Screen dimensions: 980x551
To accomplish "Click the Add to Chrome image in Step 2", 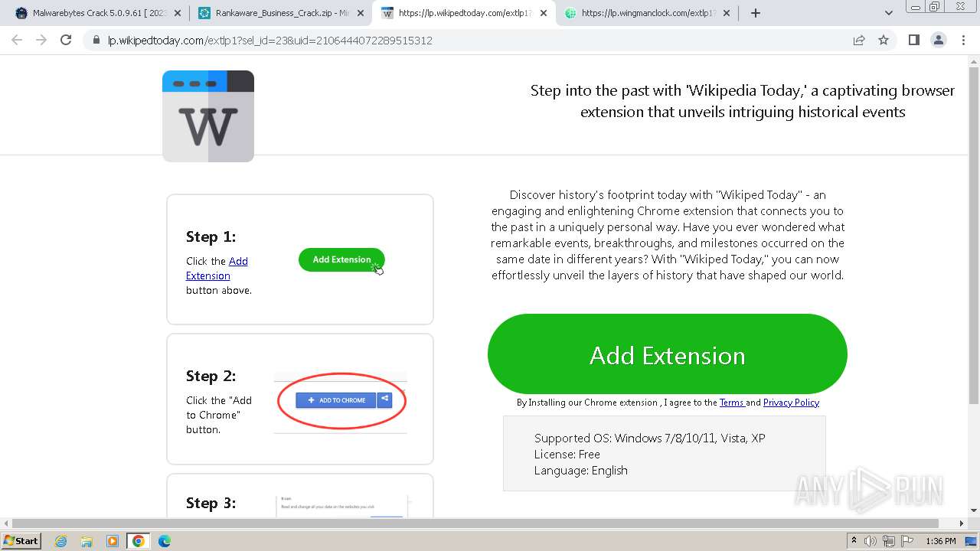I will pyautogui.click(x=341, y=400).
